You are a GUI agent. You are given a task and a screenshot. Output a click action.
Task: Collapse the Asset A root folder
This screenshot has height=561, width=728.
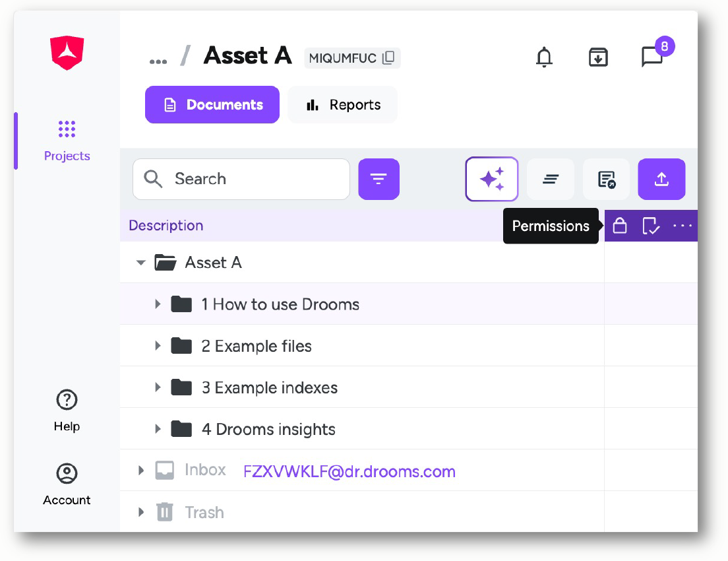click(x=140, y=263)
